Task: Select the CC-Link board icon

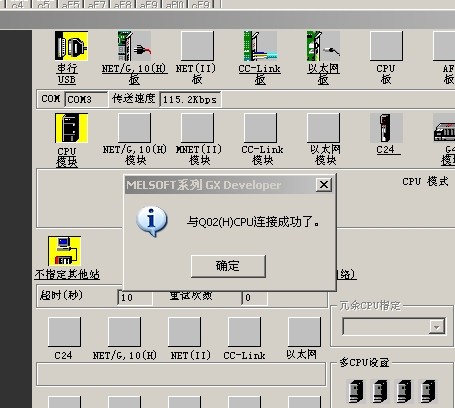Action: point(260,46)
